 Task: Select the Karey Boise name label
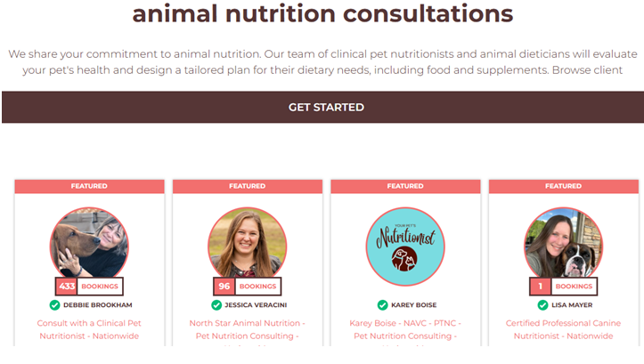pyautogui.click(x=413, y=305)
